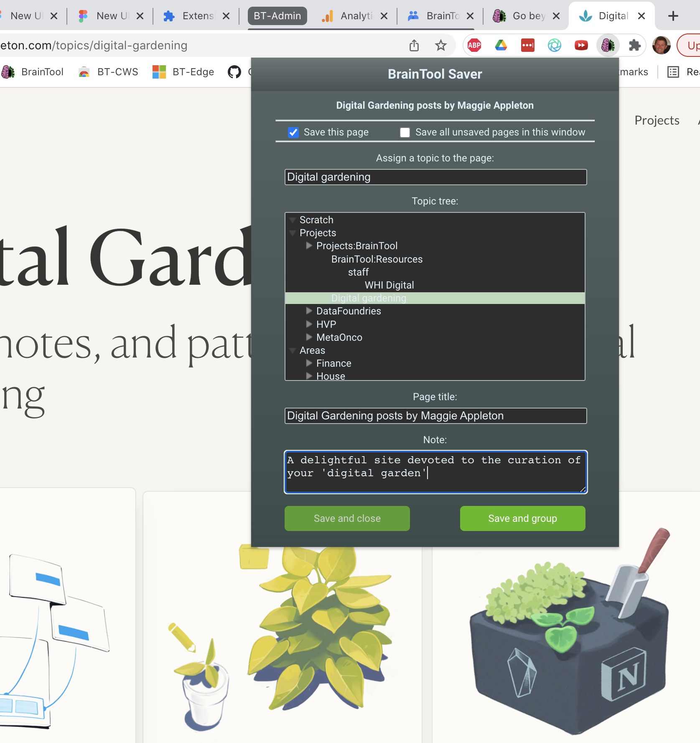Click the BrainTool extension icon in toolbar
The image size is (700, 743).
(x=608, y=45)
